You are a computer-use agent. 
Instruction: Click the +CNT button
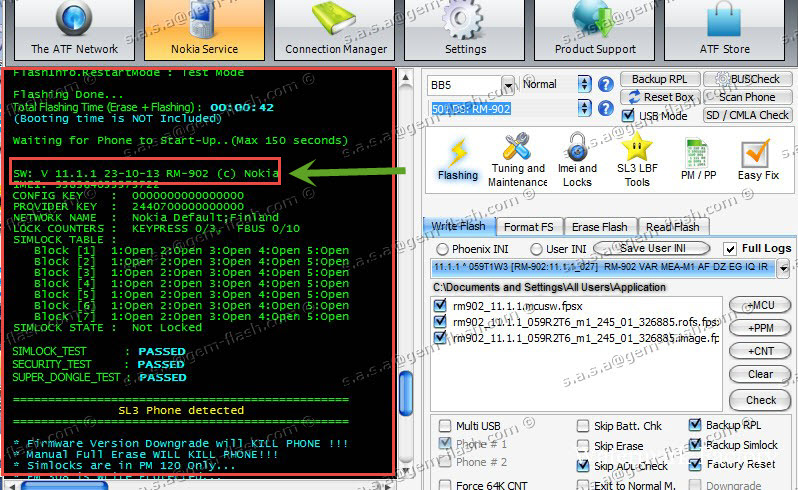point(760,351)
